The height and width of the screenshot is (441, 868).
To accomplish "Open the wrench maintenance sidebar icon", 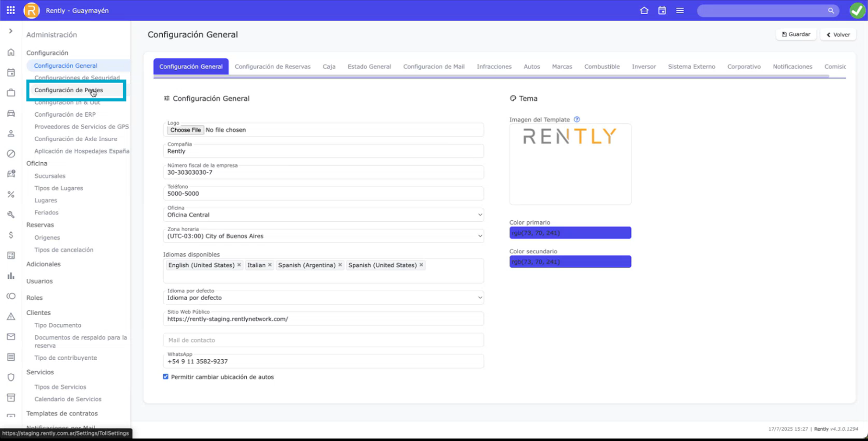I will coord(11,215).
